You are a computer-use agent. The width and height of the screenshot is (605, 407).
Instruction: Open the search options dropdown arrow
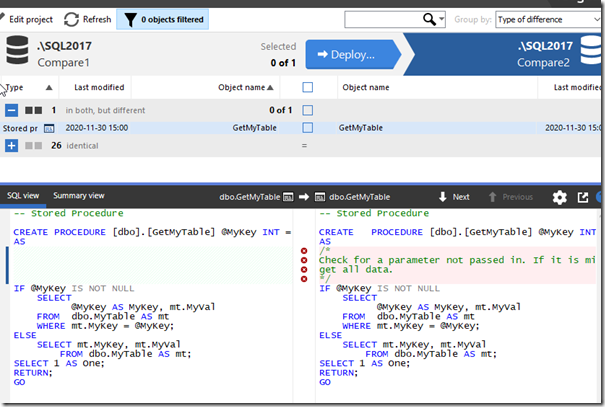pos(441,19)
